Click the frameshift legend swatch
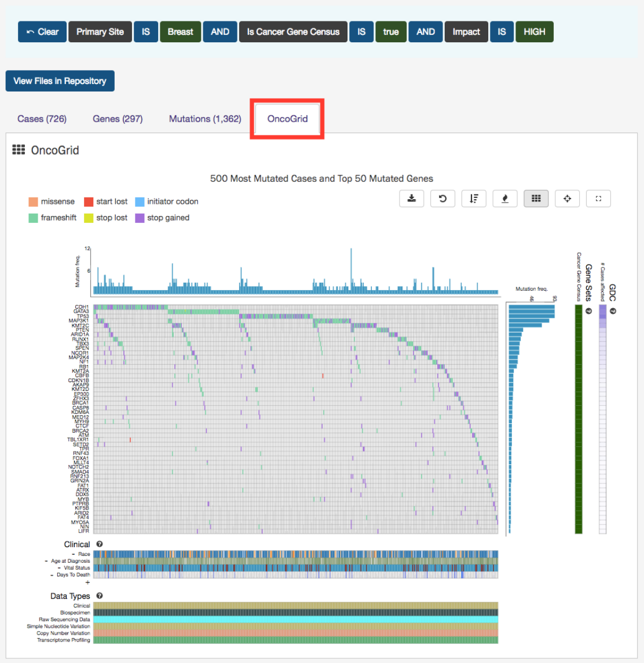 coord(33,218)
